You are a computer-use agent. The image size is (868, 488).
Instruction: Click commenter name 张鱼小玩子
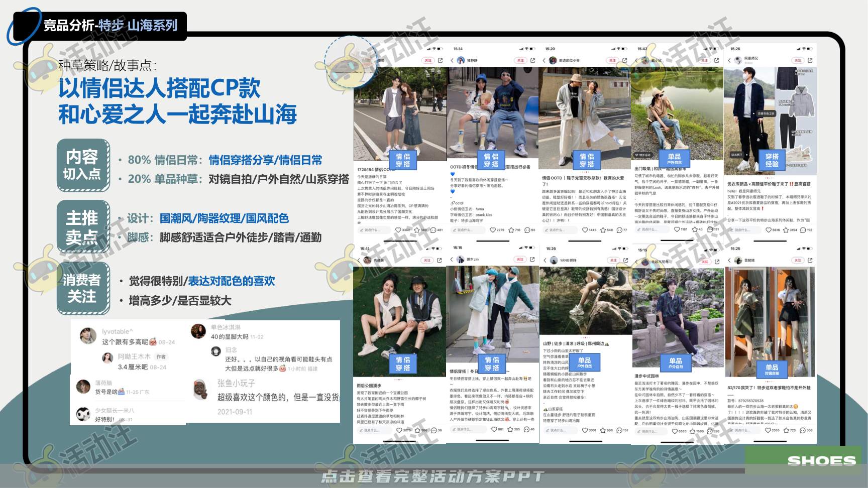[236, 383]
